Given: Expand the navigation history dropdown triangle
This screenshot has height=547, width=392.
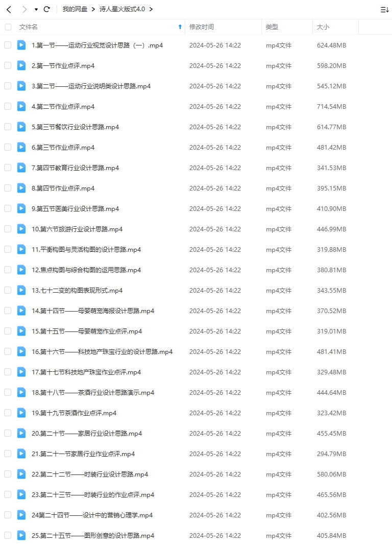Looking at the screenshot, I should [36, 9].
